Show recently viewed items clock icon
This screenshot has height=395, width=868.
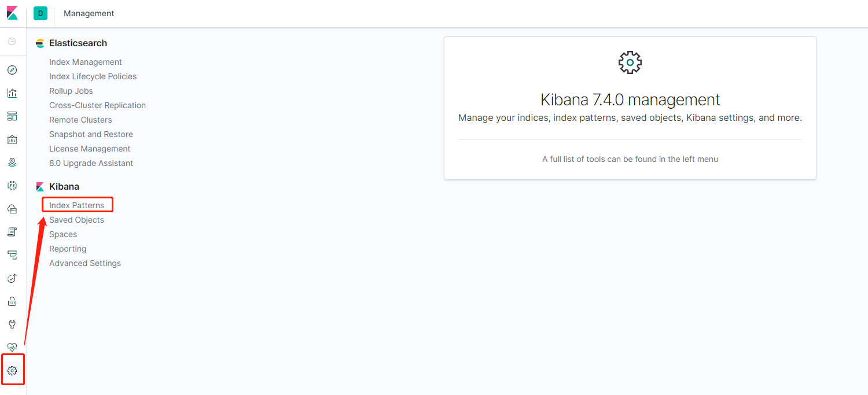point(12,42)
